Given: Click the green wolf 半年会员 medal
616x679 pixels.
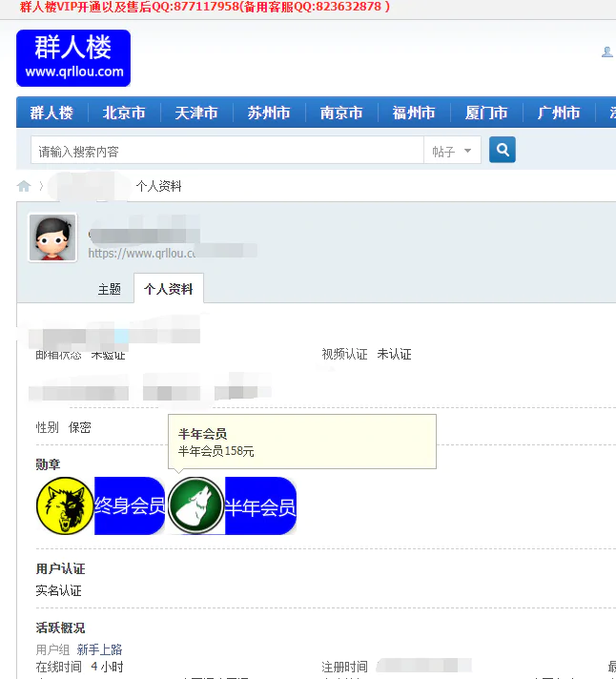Looking at the screenshot, I should (196, 505).
